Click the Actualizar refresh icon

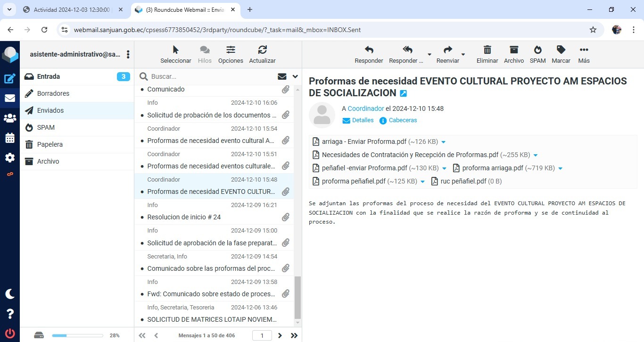click(x=262, y=54)
